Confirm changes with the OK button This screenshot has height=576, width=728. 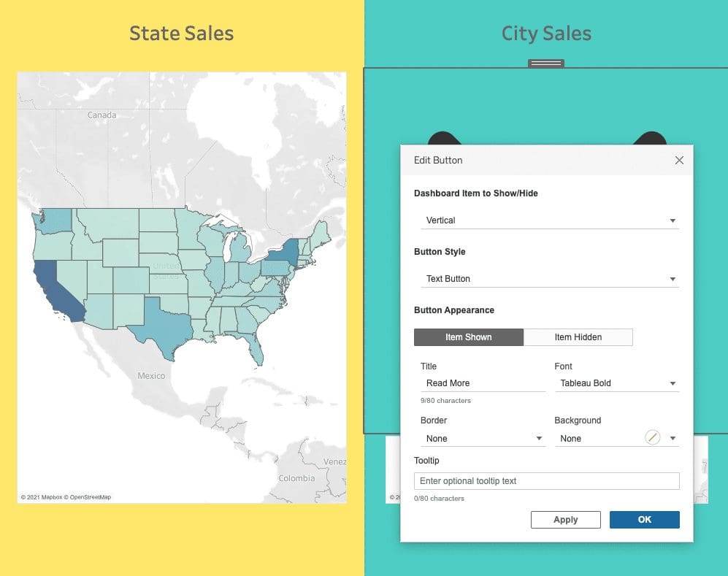644,519
